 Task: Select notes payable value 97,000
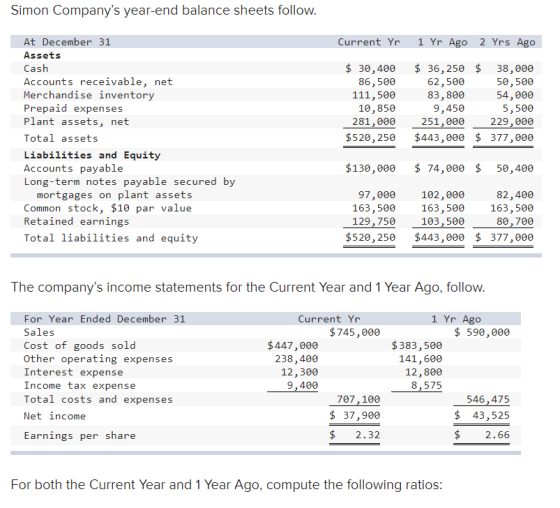[x=377, y=195]
